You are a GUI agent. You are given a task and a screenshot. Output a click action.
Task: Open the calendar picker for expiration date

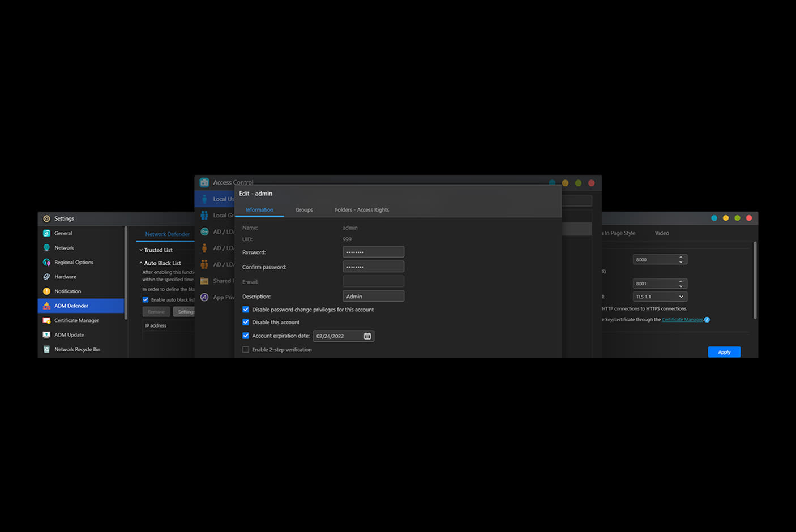click(x=367, y=336)
